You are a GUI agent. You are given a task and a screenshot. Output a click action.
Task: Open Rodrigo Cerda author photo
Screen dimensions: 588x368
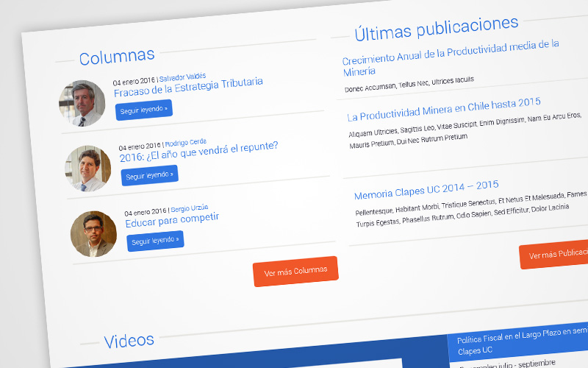[x=88, y=169]
